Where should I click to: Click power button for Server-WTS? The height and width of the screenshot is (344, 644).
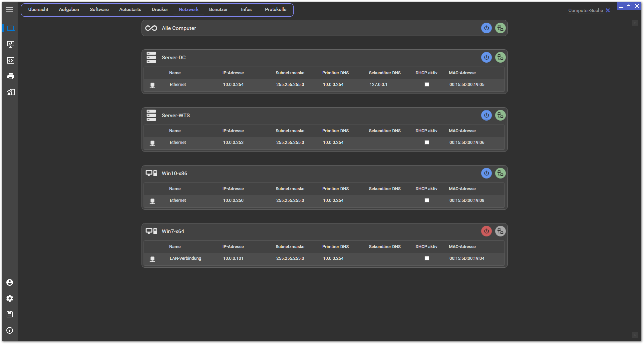(x=486, y=115)
